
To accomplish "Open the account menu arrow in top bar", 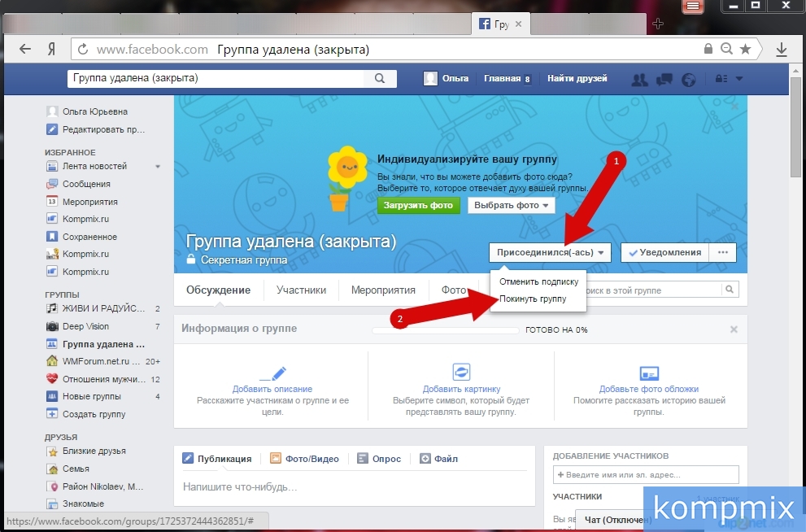I will 739,79.
